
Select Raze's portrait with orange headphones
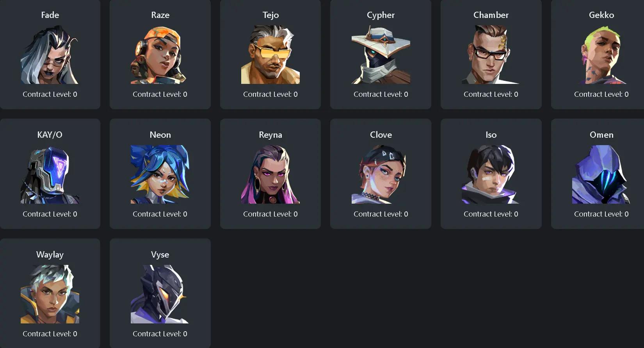160,55
